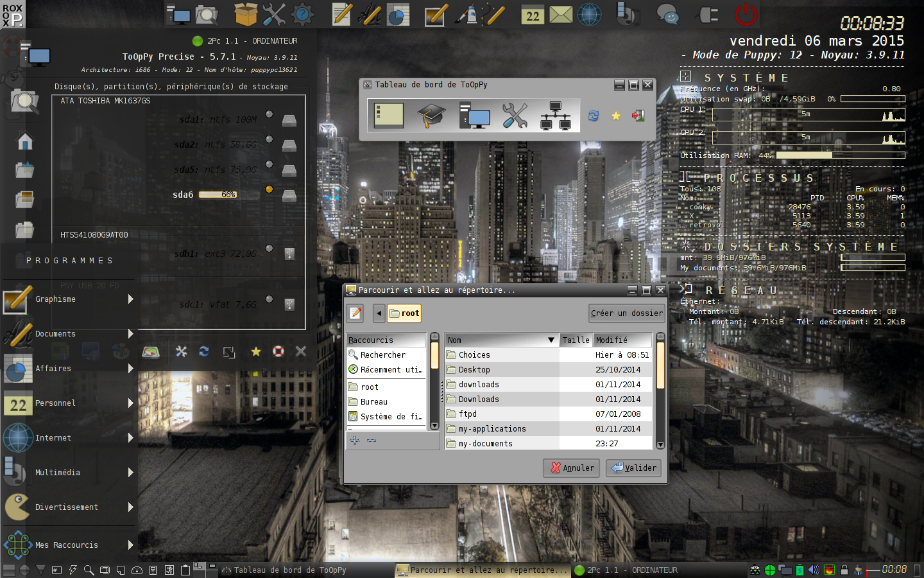Click the exit door icon in ToOpPy dashboard
The height and width of the screenshot is (578, 924).
tap(638, 116)
